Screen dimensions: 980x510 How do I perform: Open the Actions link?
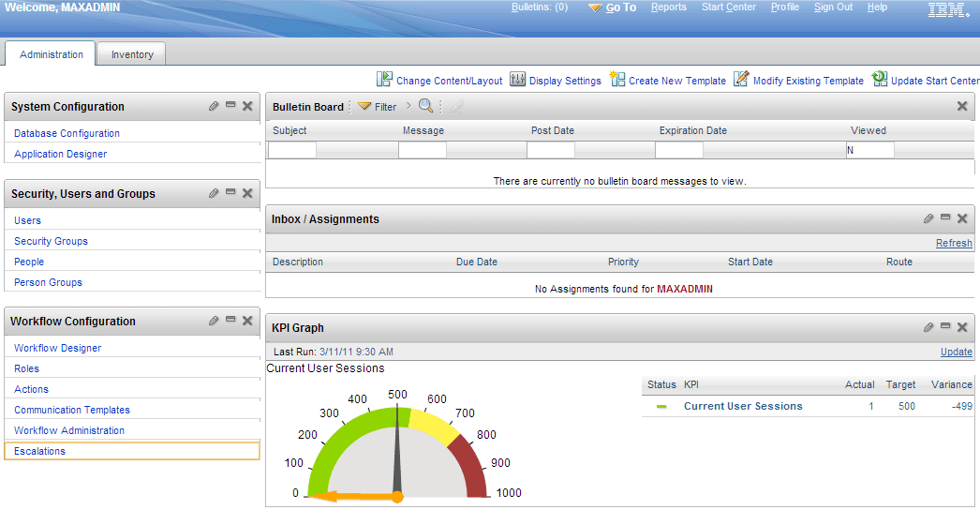(x=31, y=389)
